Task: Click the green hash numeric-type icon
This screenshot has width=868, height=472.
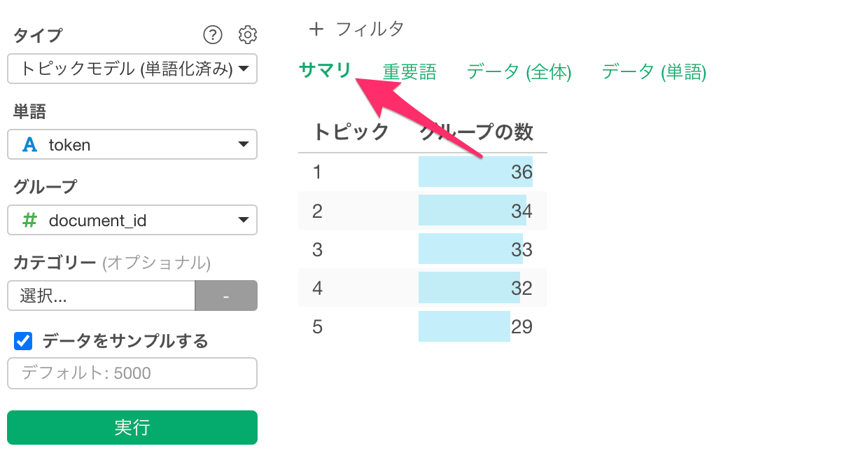Action: (x=29, y=221)
